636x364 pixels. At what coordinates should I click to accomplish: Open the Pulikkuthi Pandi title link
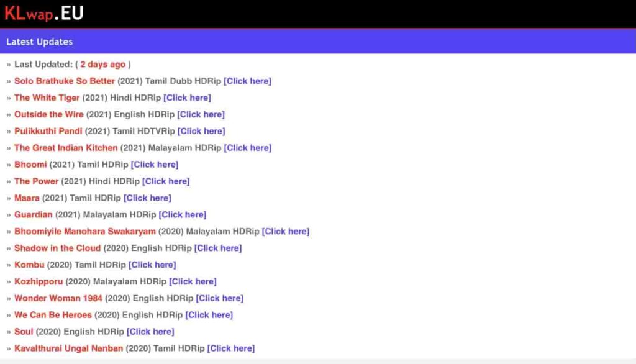click(x=48, y=131)
